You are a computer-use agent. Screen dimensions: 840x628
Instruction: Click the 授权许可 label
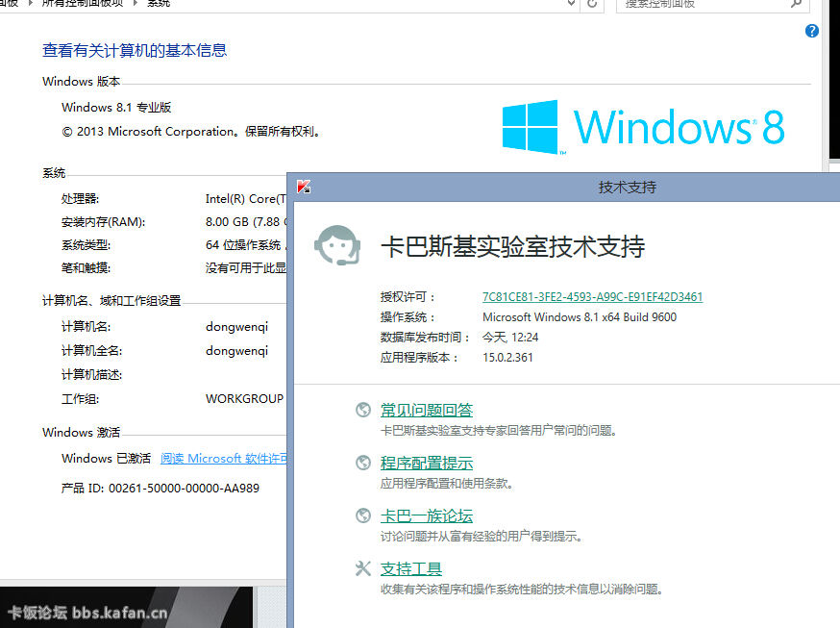[408, 297]
